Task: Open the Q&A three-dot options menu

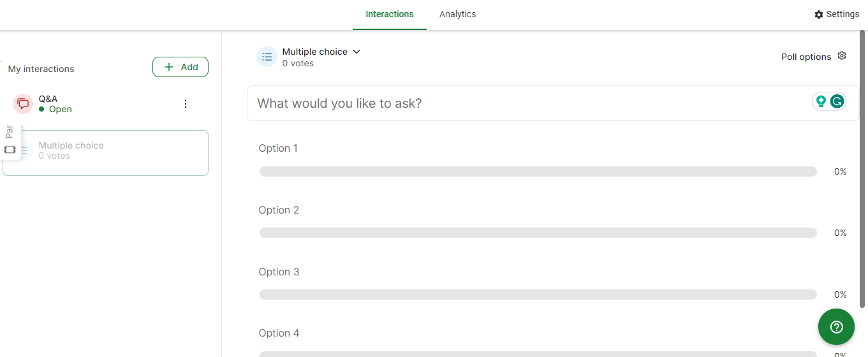Action: pos(186,104)
